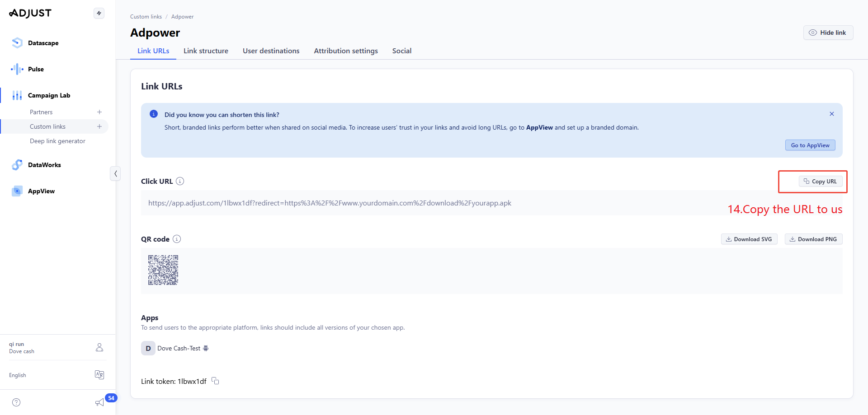Click the English language label
Viewport: 868px width, 415px height.
18,375
